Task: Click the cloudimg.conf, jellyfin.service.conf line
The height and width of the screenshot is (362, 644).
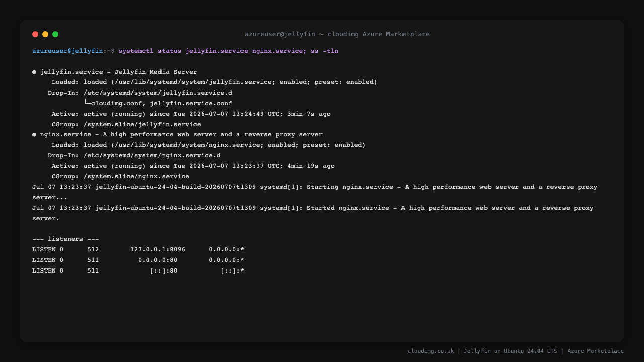Action: (158, 103)
